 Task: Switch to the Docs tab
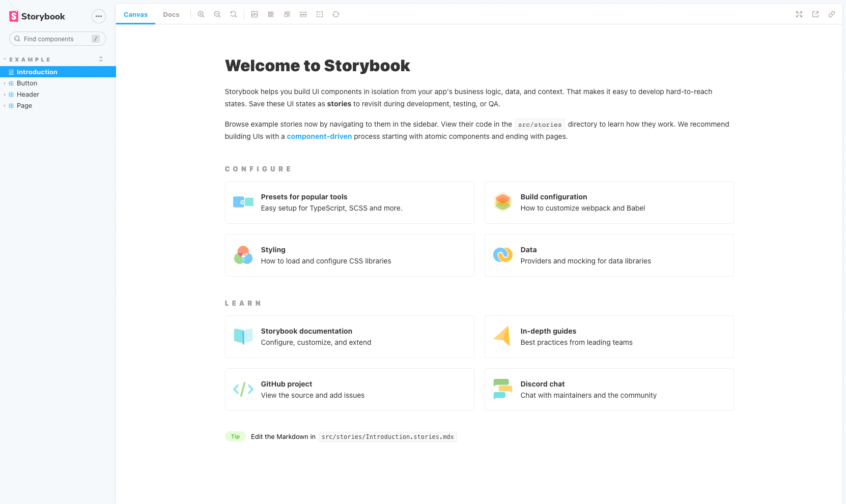[171, 14]
